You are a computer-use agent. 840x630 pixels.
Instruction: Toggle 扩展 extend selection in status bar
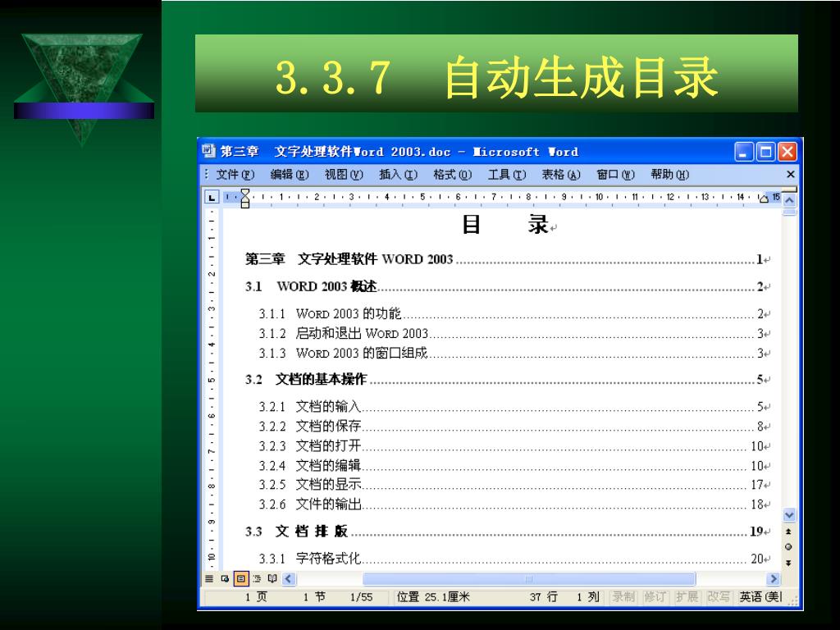pos(687,597)
